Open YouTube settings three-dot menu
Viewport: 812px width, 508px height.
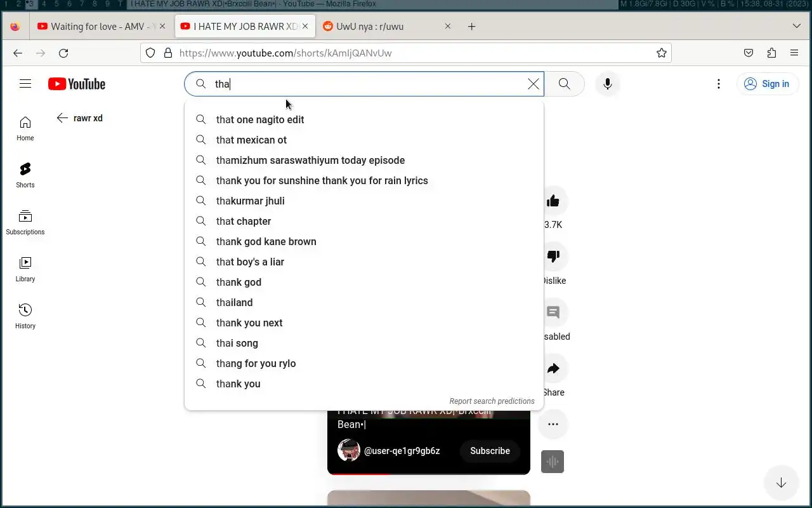point(718,84)
